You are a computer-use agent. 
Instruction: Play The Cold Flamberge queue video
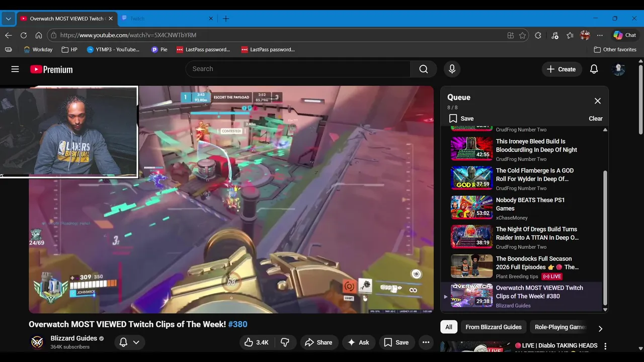point(522,178)
